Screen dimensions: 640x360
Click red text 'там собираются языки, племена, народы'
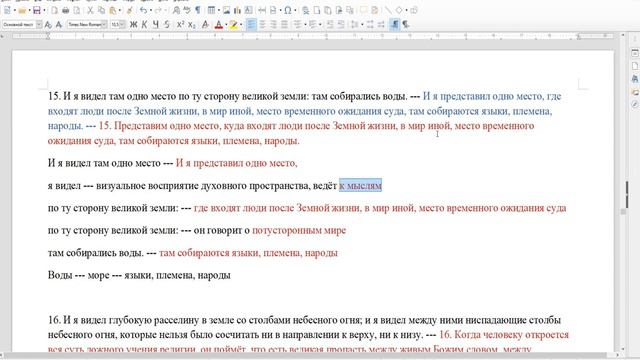[248, 253]
